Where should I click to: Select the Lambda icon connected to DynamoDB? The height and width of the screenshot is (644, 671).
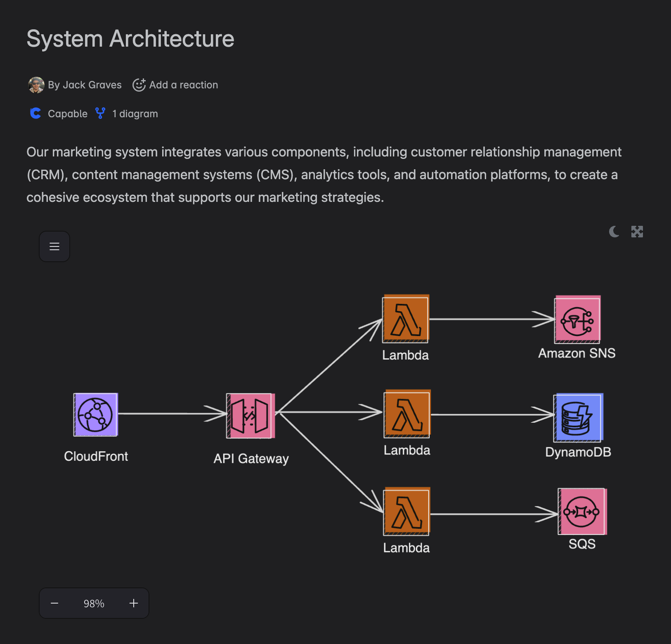tap(407, 414)
